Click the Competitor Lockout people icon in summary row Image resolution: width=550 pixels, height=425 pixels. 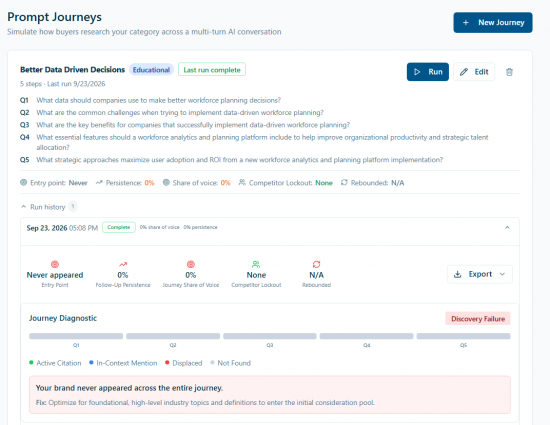[242, 182]
